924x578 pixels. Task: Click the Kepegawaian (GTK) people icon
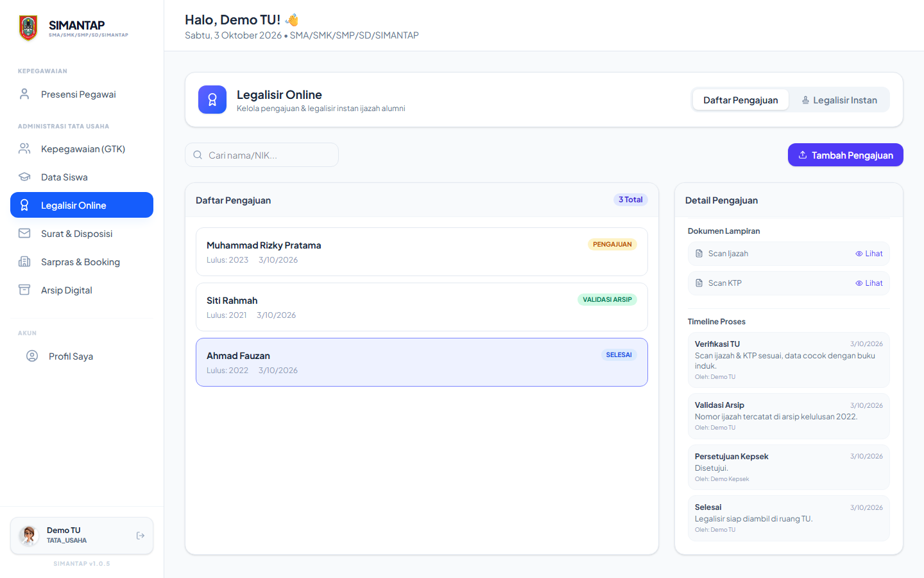24,149
